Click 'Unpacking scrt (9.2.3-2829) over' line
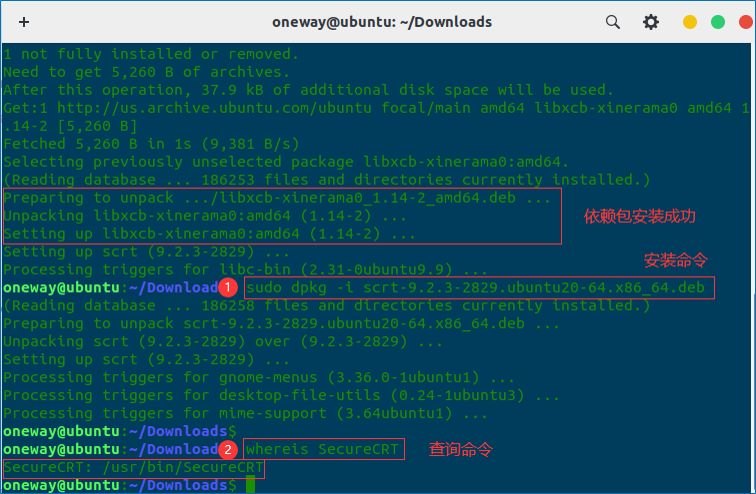This screenshot has width=756, height=494. [x=223, y=342]
